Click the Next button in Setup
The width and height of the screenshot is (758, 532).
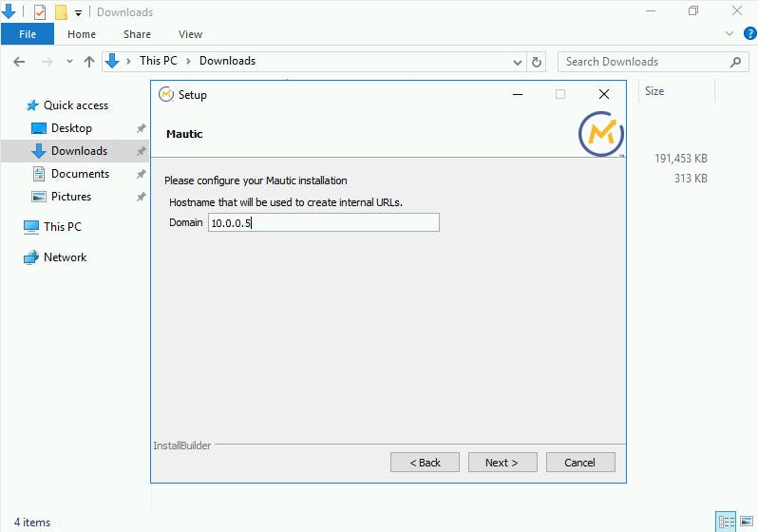[502, 463]
